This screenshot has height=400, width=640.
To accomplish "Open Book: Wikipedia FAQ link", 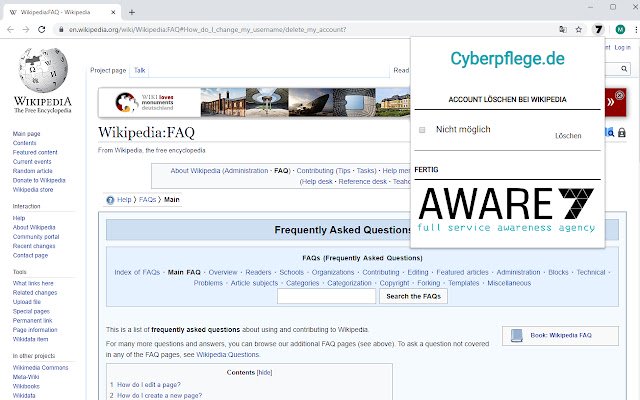I will (x=561, y=336).
